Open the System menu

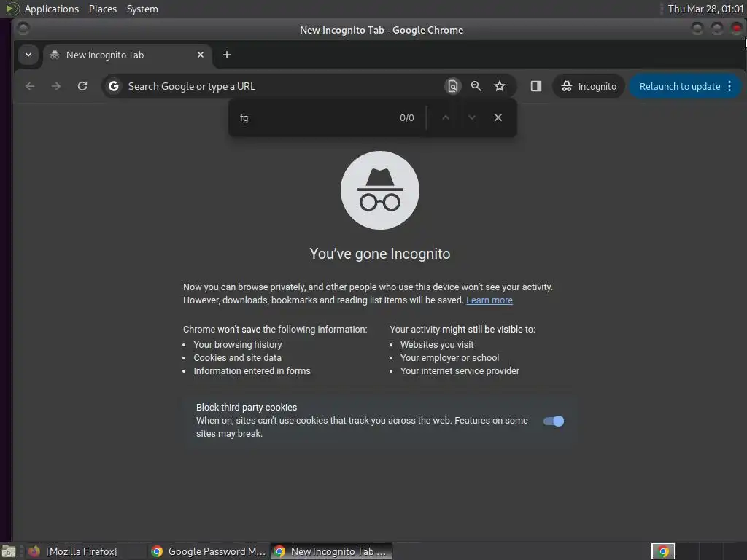(x=142, y=9)
